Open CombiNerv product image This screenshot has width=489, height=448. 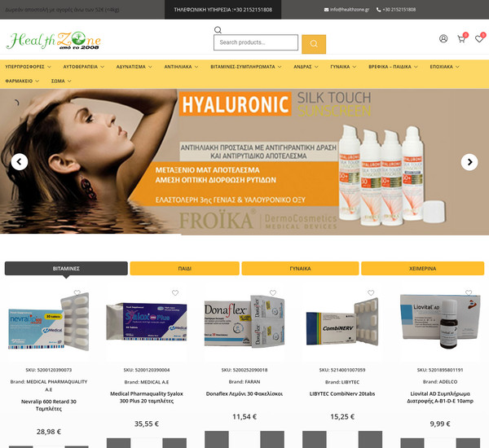click(x=342, y=323)
